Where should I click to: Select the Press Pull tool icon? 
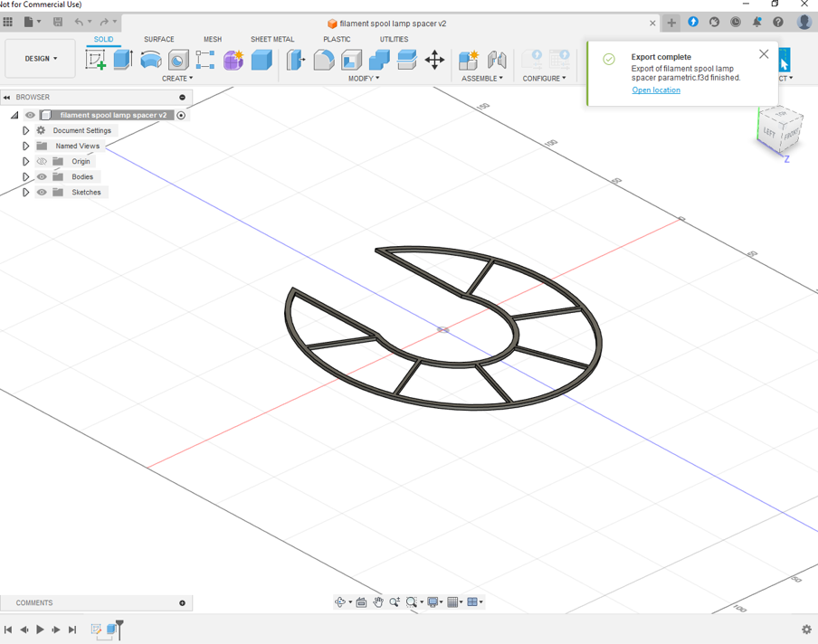tap(296, 60)
